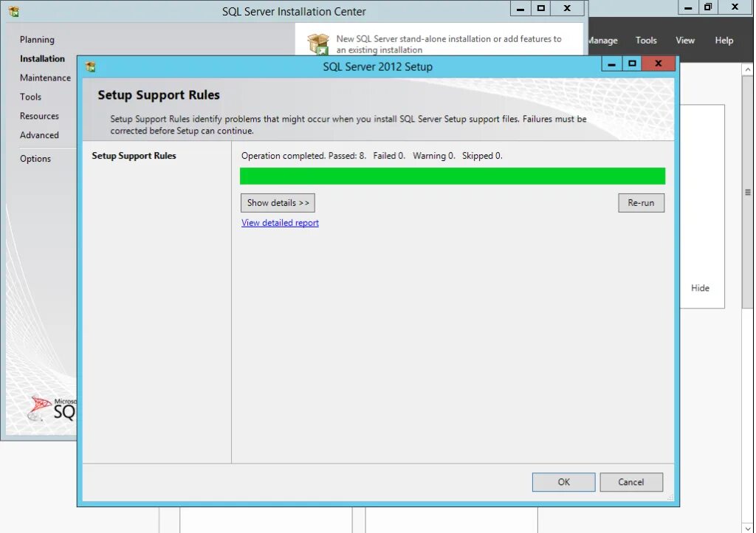Select Setup Support Rules step in left pane
756x533 pixels.
(x=134, y=156)
